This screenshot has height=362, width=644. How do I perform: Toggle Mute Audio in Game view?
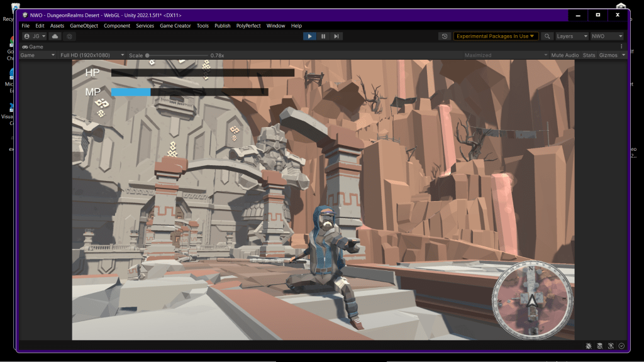pyautogui.click(x=565, y=55)
